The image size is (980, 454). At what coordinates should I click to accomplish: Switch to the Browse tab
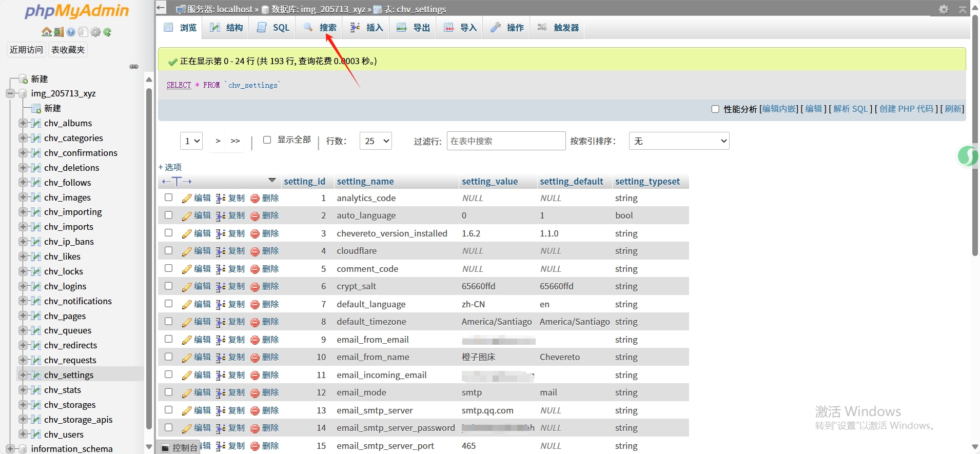(180, 28)
